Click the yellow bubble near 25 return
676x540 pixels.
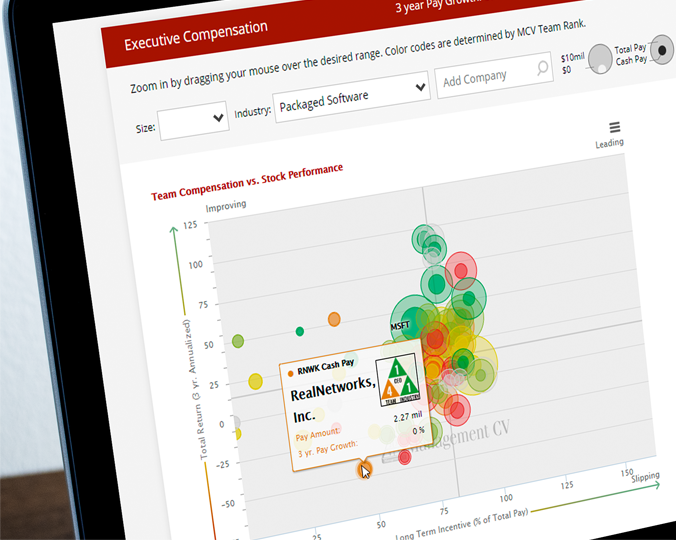tap(255, 381)
